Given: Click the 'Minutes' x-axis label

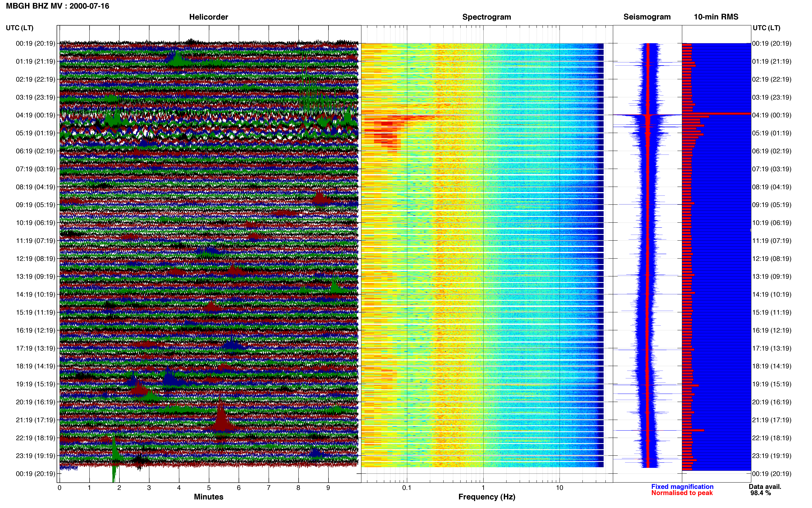Looking at the screenshot, I should point(209,497).
